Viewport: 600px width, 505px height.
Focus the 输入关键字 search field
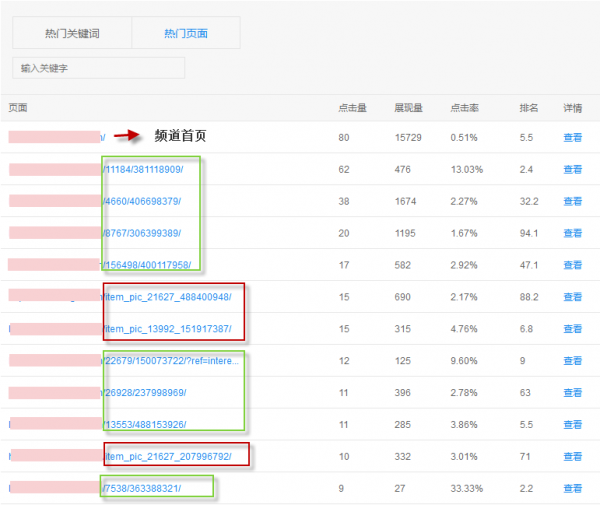(x=98, y=68)
